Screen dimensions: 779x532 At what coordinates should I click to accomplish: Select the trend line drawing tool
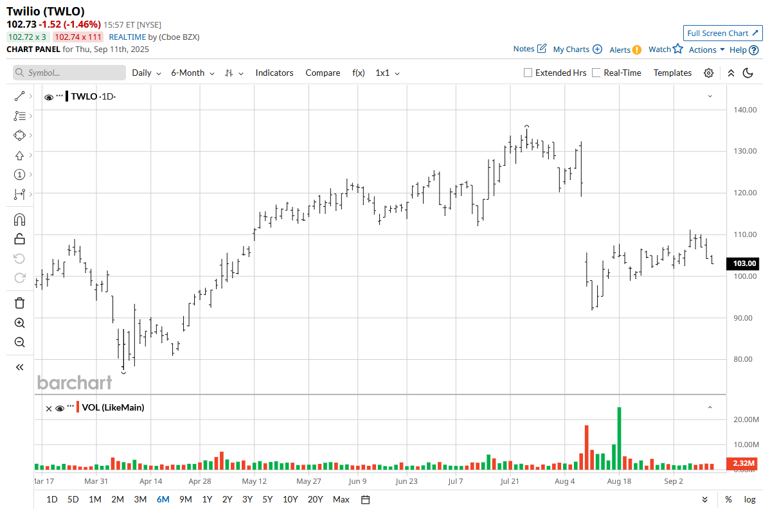19,96
